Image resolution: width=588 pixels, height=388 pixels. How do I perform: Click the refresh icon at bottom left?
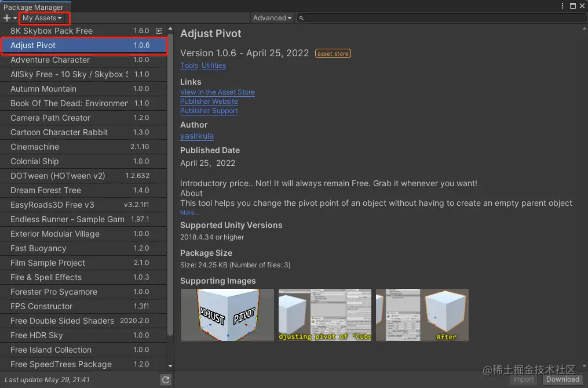[x=165, y=379]
